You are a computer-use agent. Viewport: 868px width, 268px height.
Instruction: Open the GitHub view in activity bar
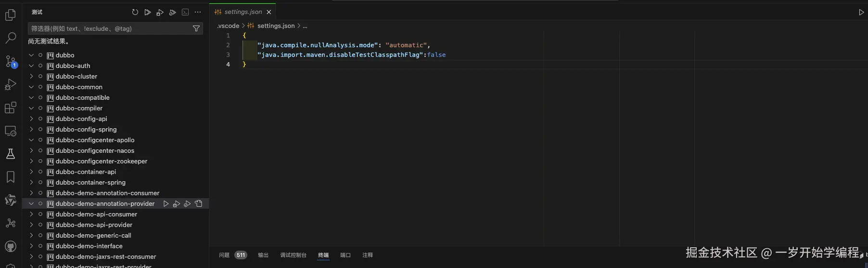(10, 246)
